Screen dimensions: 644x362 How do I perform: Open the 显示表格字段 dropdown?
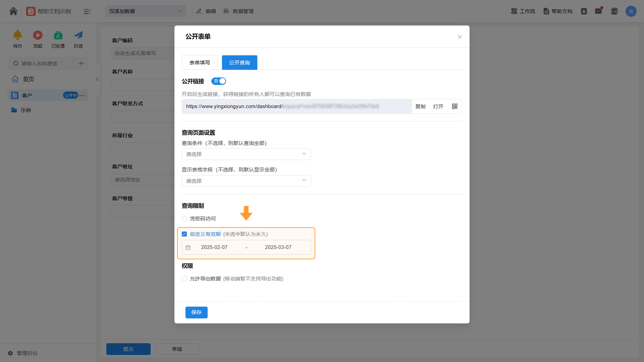tap(246, 181)
